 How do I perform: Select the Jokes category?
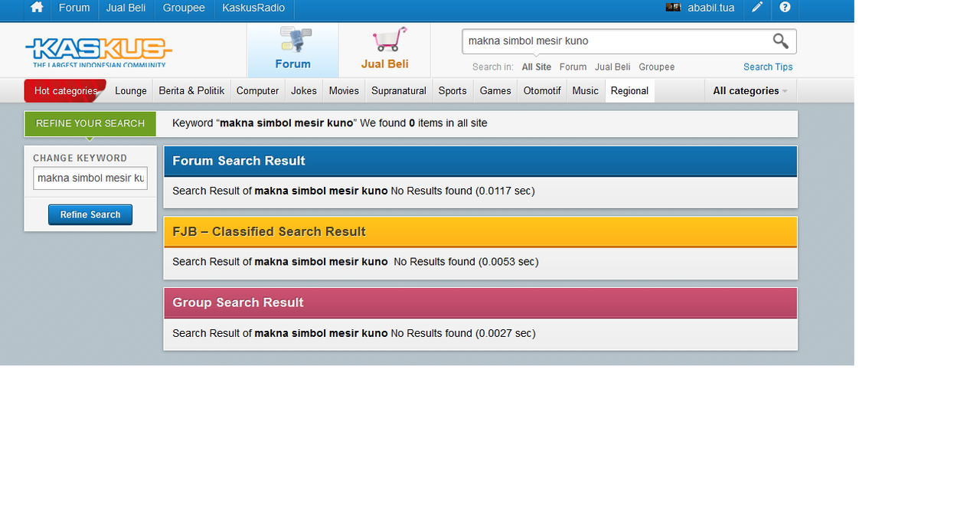click(304, 91)
